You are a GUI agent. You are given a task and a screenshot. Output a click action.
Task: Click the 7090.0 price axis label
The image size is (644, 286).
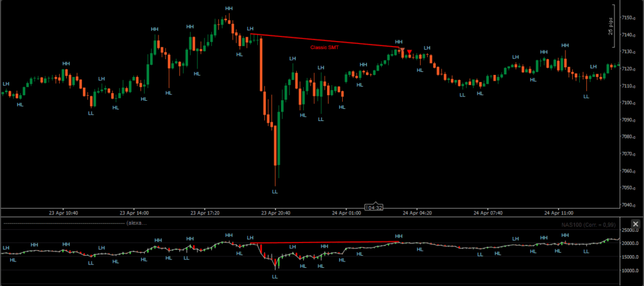click(x=629, y=120)
